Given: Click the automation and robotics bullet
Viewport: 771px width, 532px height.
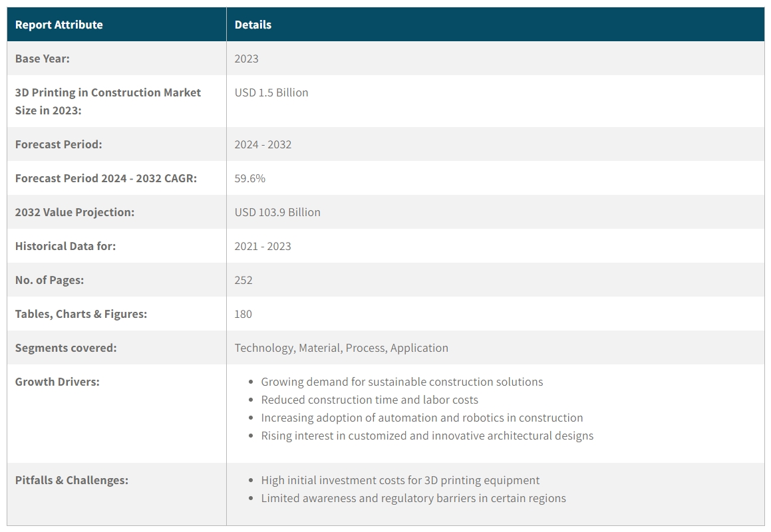Looking at the screenshot, I should pos(422,418).
